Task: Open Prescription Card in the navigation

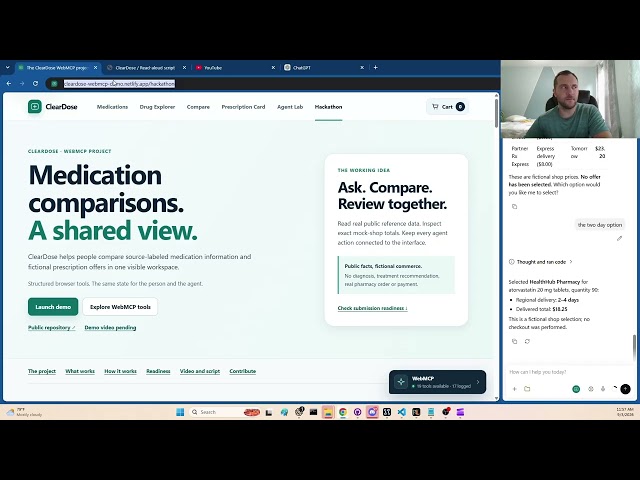Action: 243,107
